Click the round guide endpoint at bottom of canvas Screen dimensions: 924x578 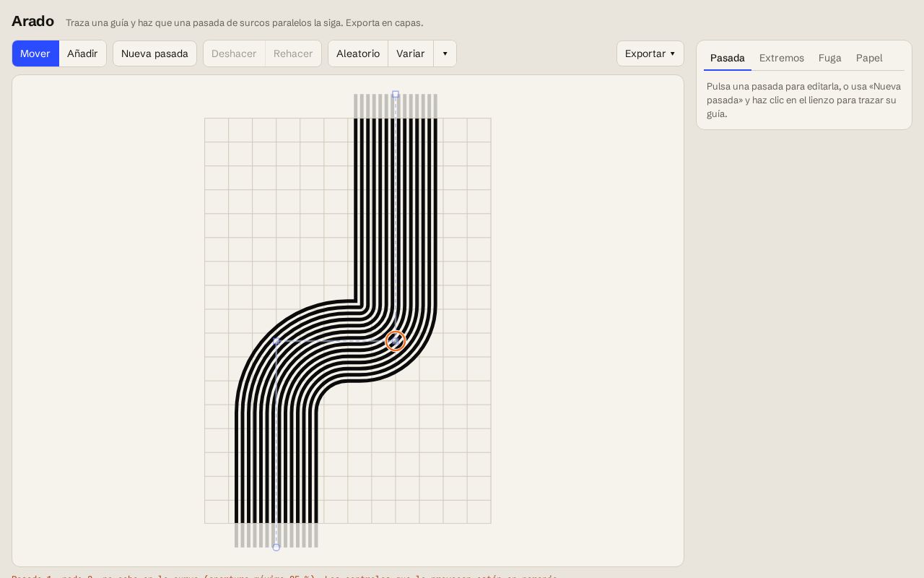(x=276, y=548)
